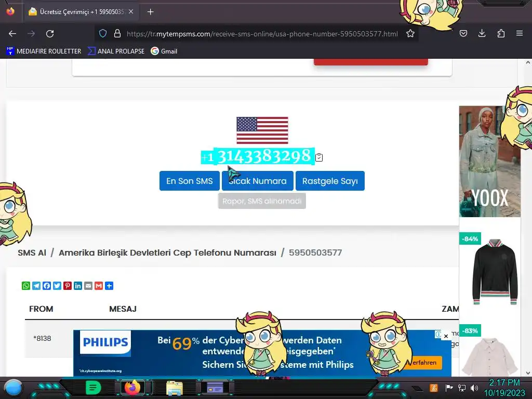Share the page via Telegram icon
This screenshot has width=532, height=399.
[36, 286]
